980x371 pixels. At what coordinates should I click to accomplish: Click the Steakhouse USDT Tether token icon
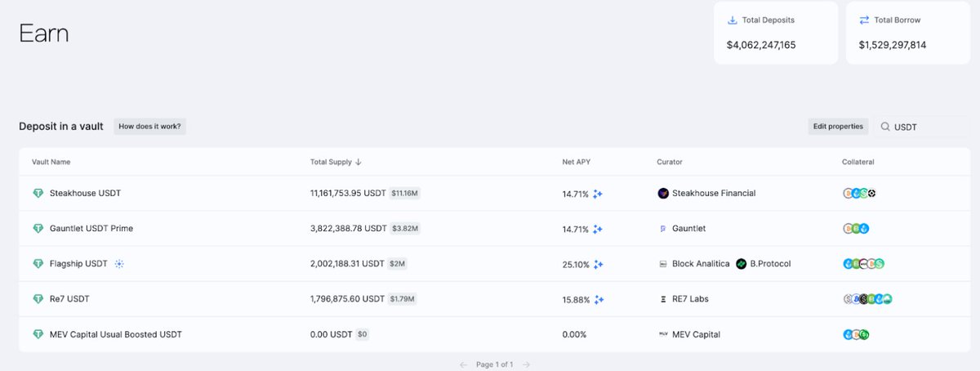click(38, 194)
